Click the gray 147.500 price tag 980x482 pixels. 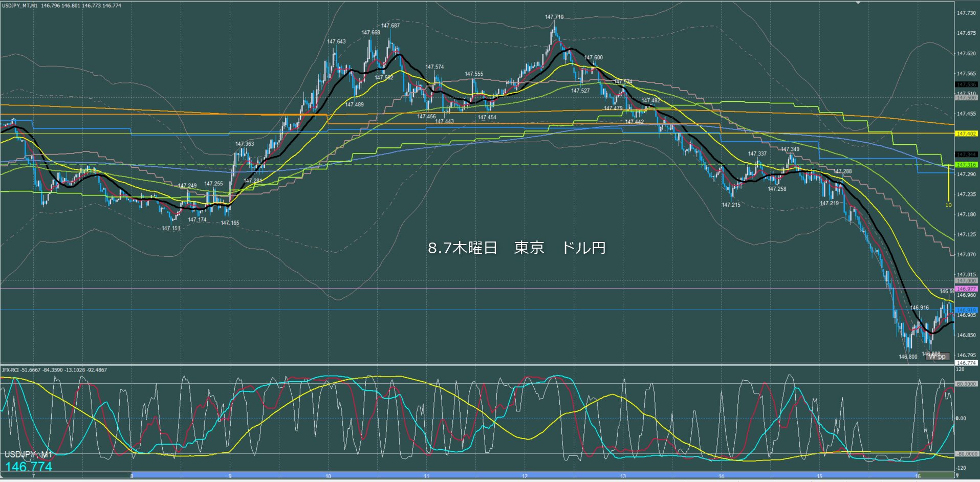click(966, 97)
